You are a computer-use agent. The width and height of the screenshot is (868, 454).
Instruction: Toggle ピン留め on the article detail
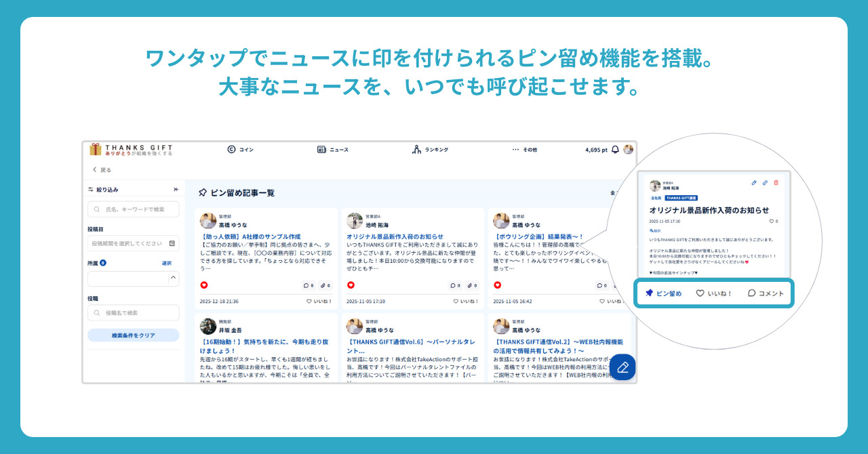[x=663, y=293]
